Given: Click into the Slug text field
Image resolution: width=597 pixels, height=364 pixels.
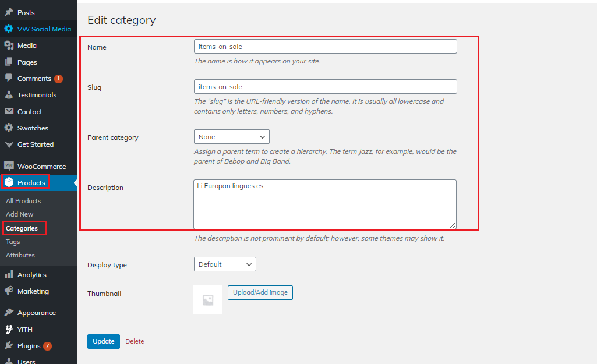Looking at the screenshot, I should [x=325, y=87].
